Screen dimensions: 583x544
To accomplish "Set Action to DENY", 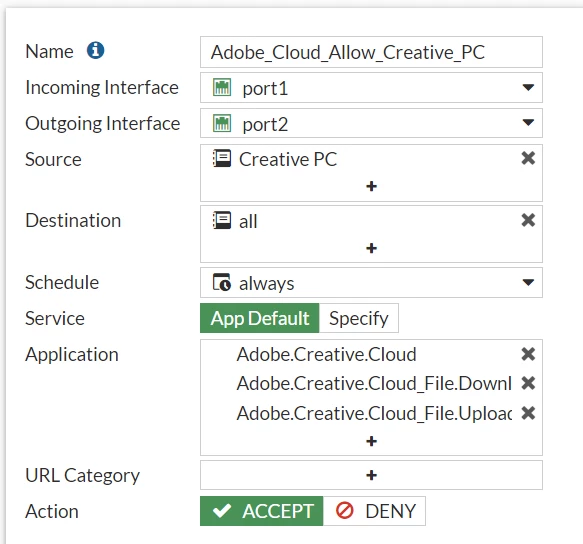I will tap(374, 511).
